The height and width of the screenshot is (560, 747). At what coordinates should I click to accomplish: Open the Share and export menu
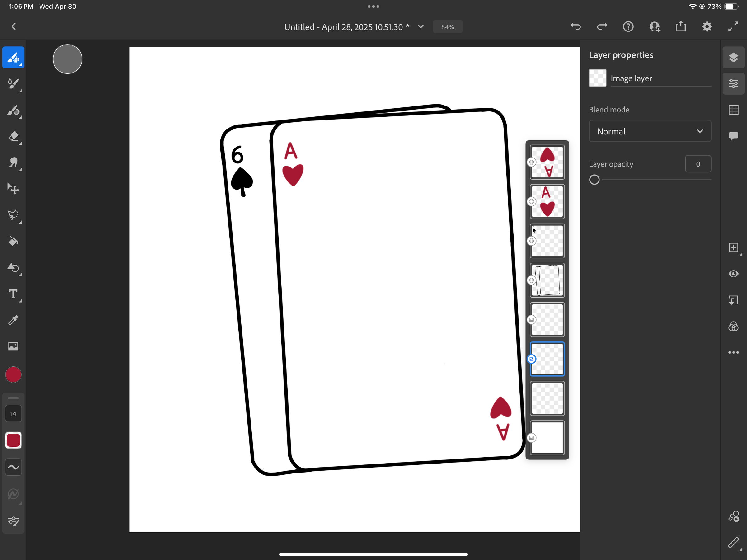click(x=681, y=26)
